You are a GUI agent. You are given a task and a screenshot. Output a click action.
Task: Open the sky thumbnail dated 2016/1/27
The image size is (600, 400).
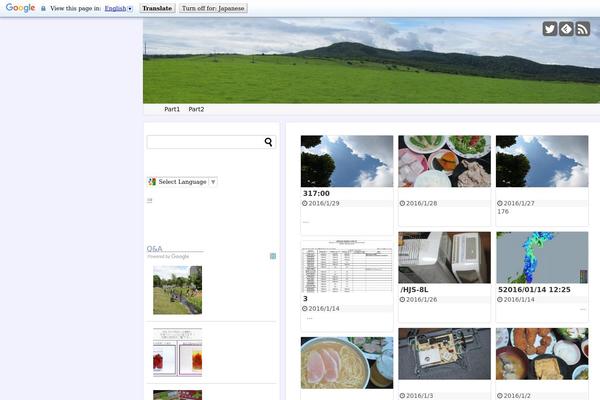tap(542, 161)
